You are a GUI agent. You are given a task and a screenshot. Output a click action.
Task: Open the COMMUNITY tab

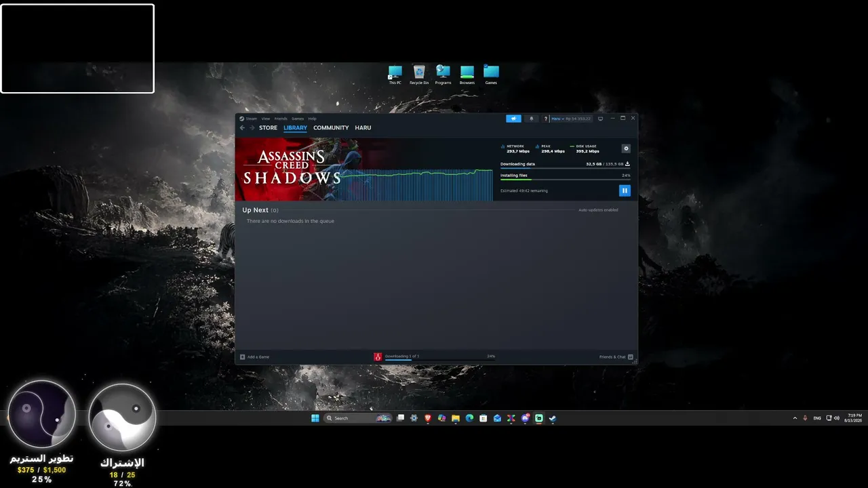(x=331, y=127)
